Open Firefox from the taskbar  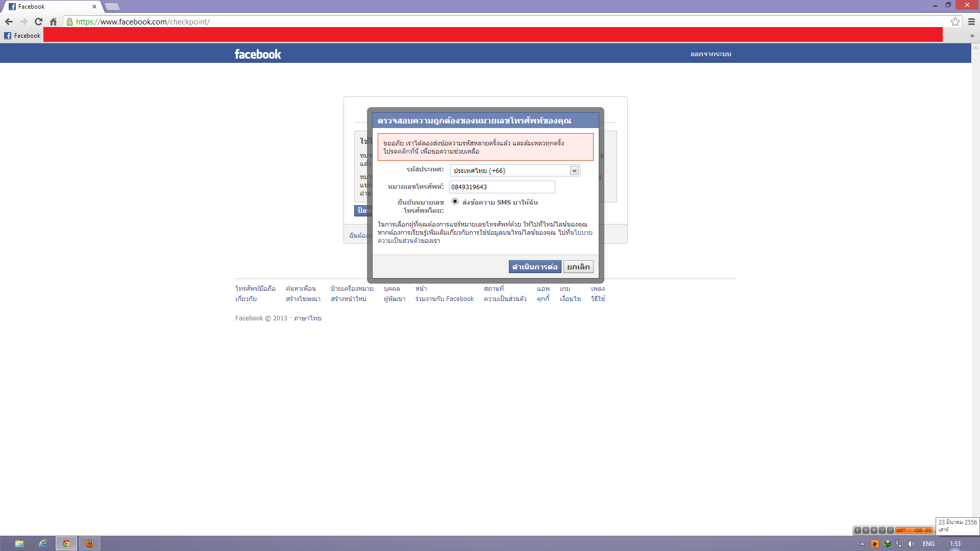[x=90, y=543]
